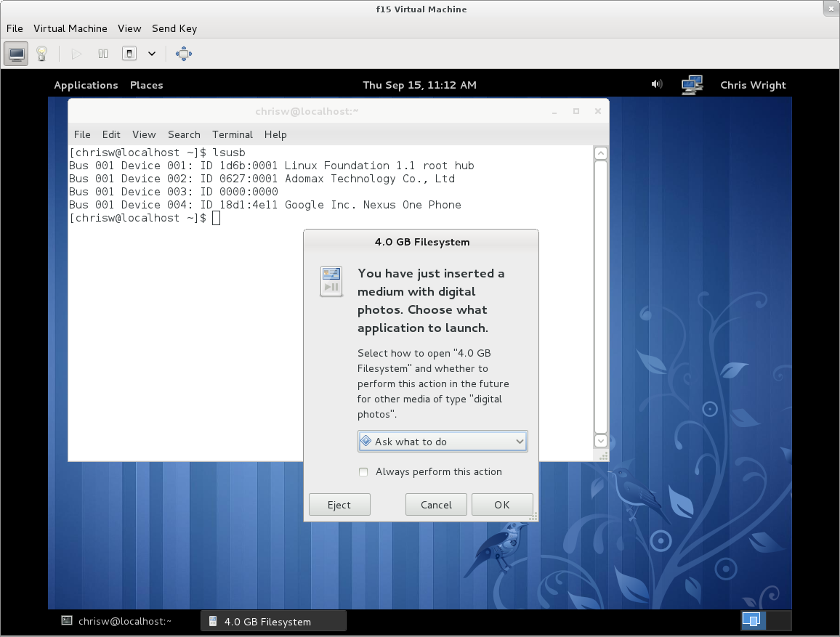Open the shutdown options dropdown arrow
The height and width of the screenshot is (637, 840).
[152, 54]
